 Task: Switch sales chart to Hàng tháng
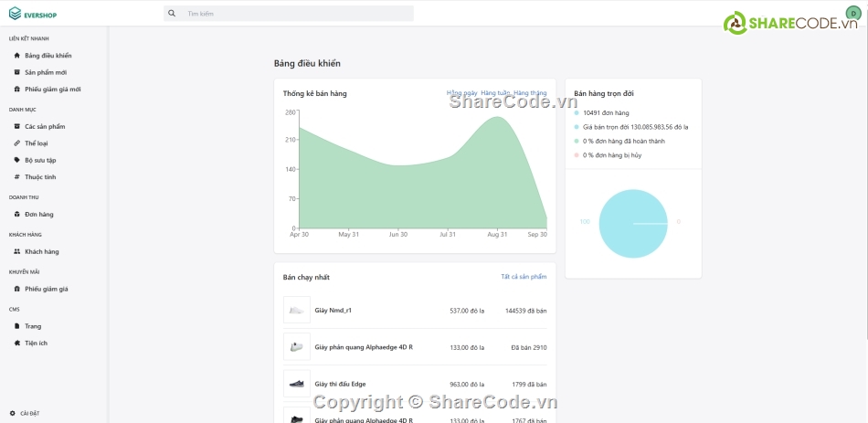pos(530,93)
